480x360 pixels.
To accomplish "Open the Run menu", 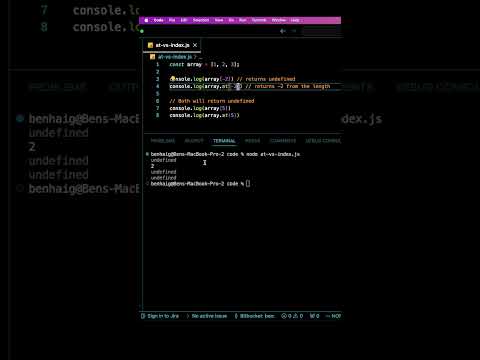I will pyautogui.click(x=243, y=20).
